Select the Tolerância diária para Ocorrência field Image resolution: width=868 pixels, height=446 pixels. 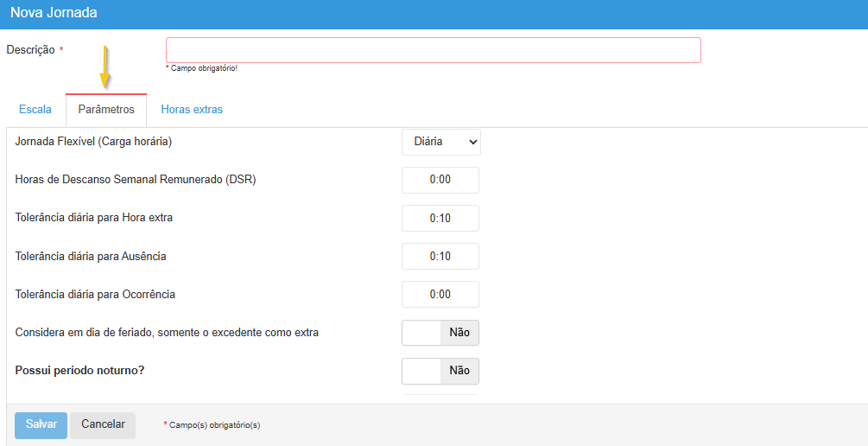pyautogui.click(x=440, y=294)
